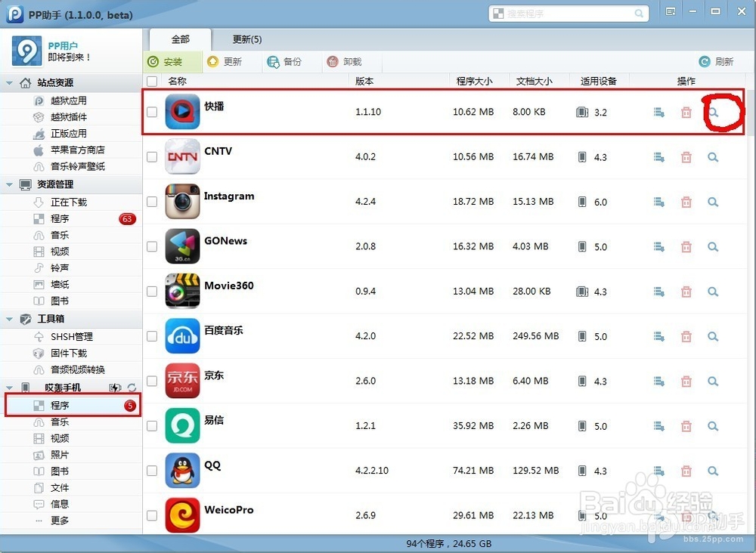The height and width of the screenshot is (553, 756).
Task: Click the refresh icon beside 哎羞手机
Action: [x=132, y=388]
